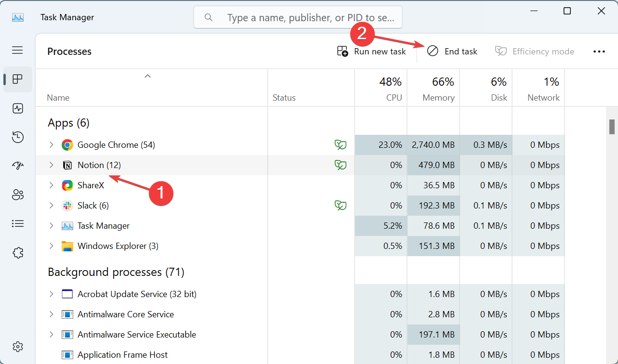The height and width of the screenshot is (364, 618).
Task: Expand the Acrobat Update Service group
Action: (51, 294)
